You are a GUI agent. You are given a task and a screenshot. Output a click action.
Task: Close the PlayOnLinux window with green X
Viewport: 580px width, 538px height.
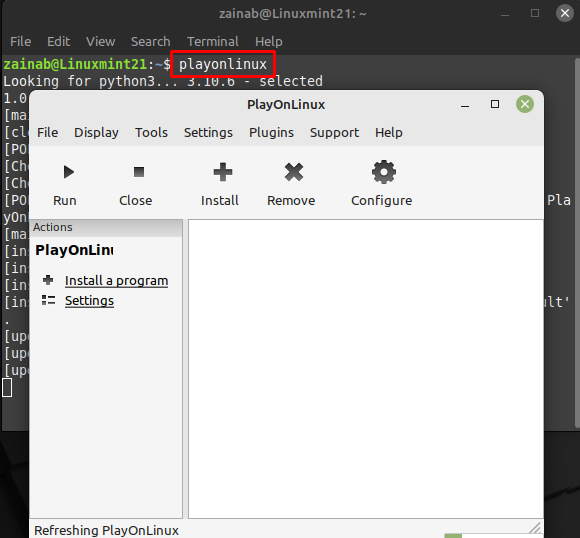tap(525, 104)
